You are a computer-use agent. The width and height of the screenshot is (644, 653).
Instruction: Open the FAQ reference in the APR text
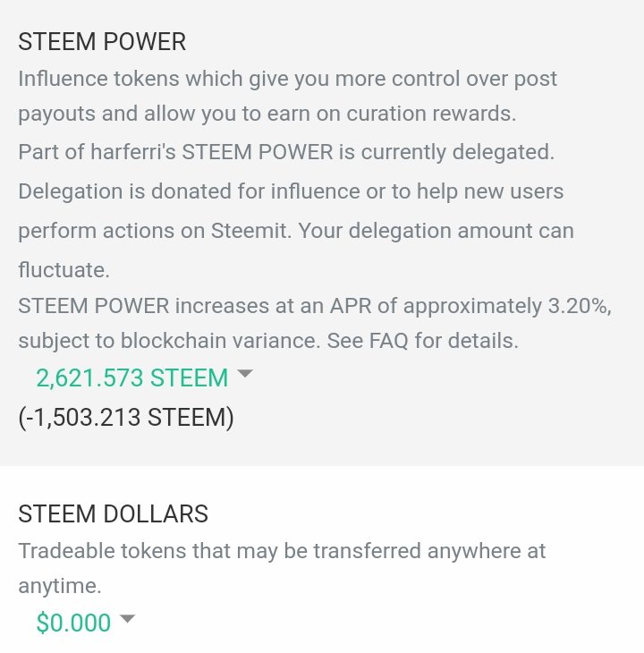tap(388, 341)
